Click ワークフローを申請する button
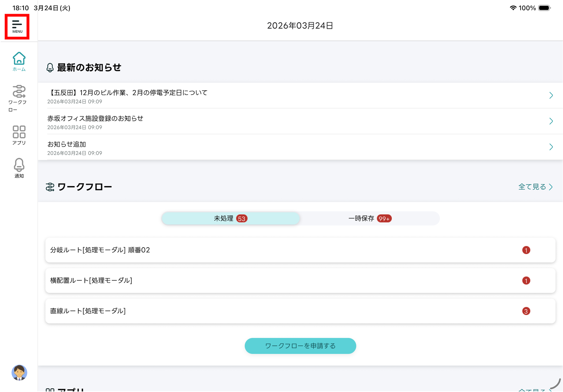 click(300, 346)
